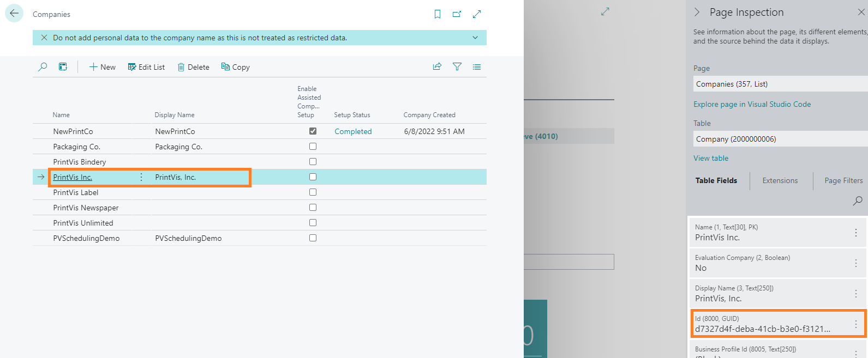Click the back arrow beside Companies

[x=14, y=14]
